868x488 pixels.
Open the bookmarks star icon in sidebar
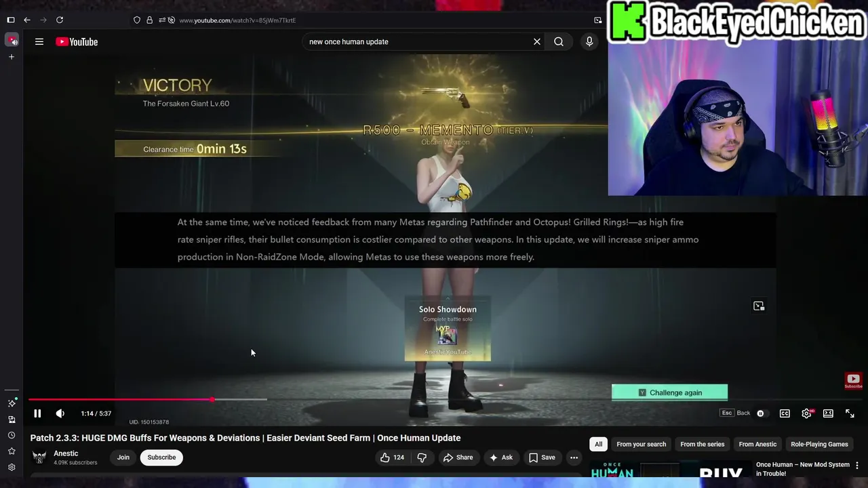click(x=12, y=451)
